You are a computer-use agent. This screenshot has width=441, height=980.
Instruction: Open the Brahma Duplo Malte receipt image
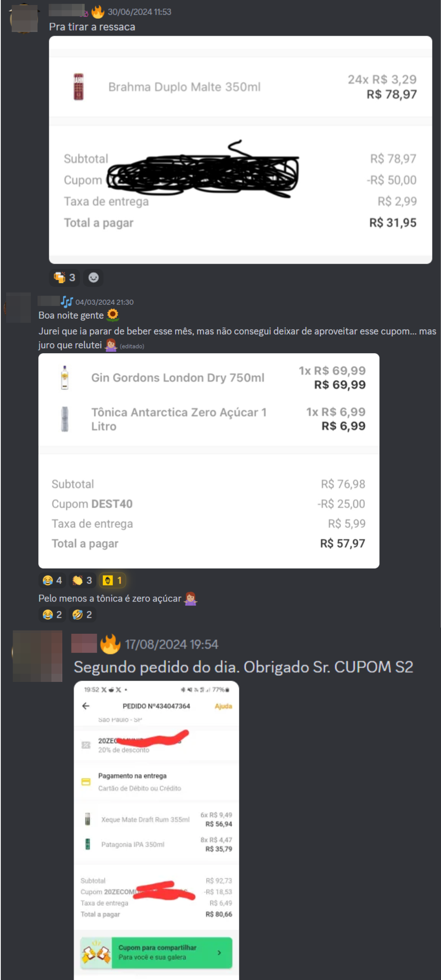(241, 150)
